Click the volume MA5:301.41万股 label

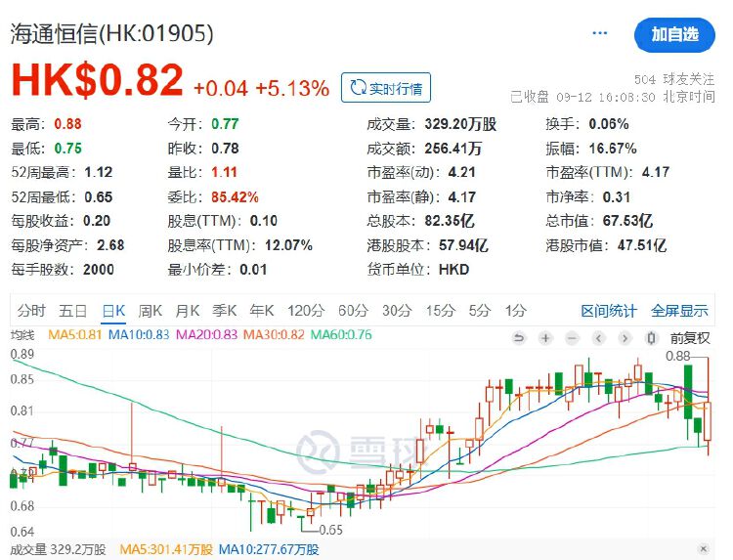pos(166,549)
